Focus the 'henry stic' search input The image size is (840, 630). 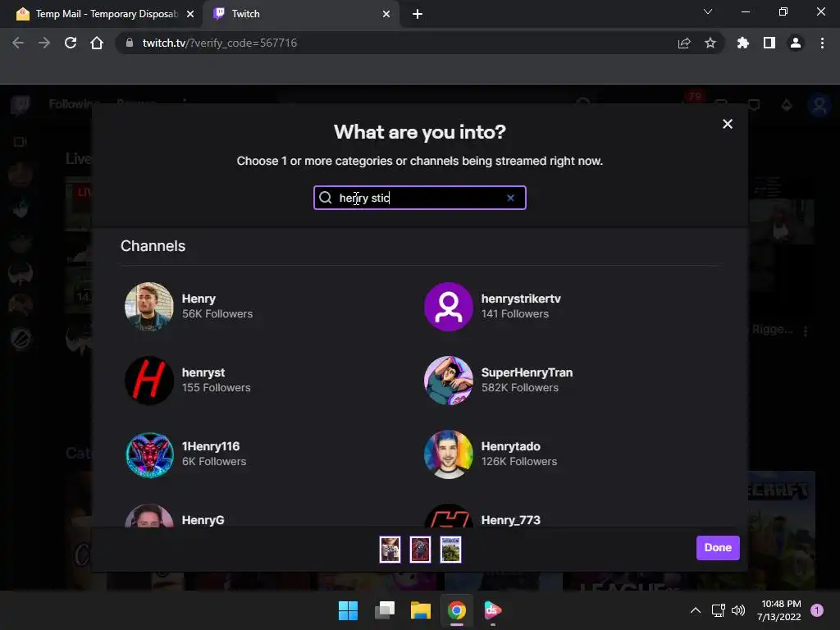(x=419, y=198)
